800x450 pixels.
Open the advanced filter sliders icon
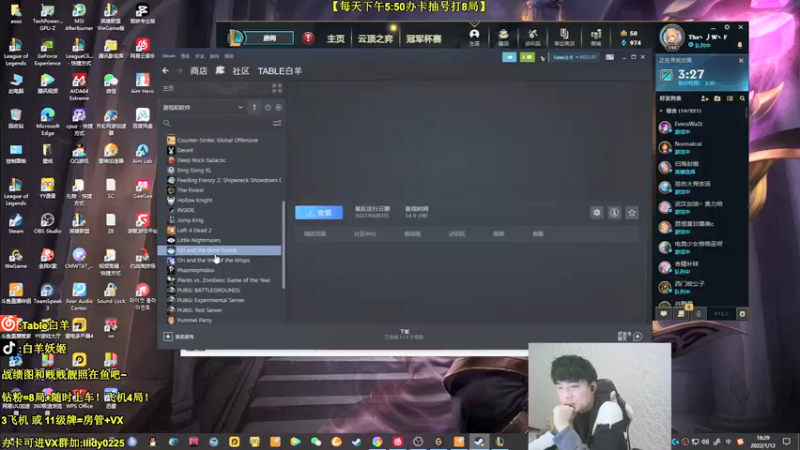pyautogui.click(x=277, y=123)
